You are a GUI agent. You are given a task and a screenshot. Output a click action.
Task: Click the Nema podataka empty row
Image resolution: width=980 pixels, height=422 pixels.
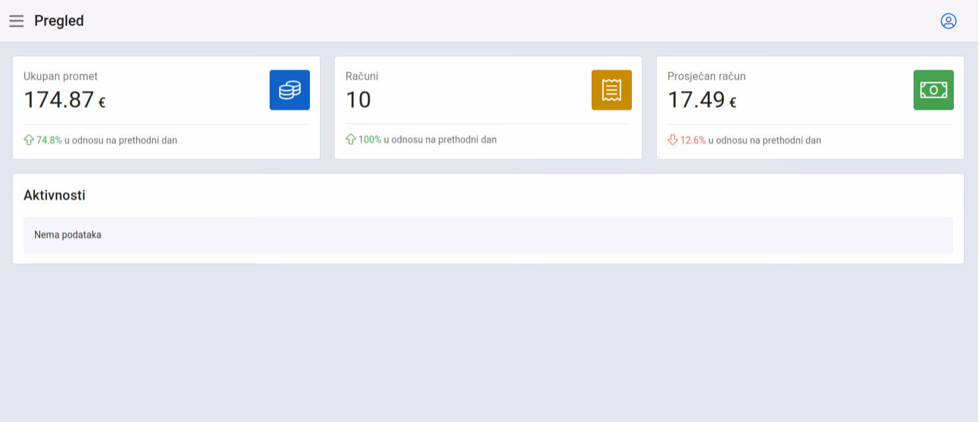point(488,235)
